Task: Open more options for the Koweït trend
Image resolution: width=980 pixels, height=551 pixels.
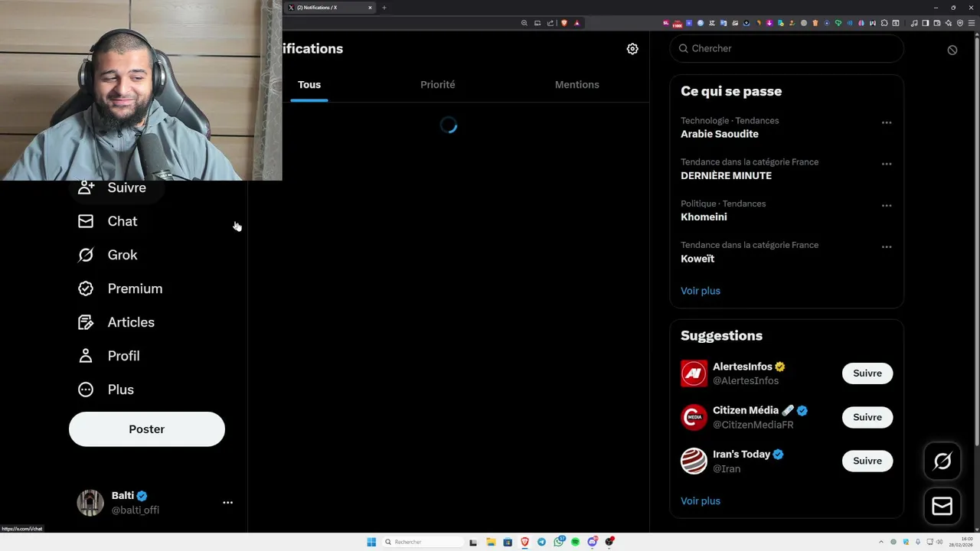Action: [x=887, y=246]
